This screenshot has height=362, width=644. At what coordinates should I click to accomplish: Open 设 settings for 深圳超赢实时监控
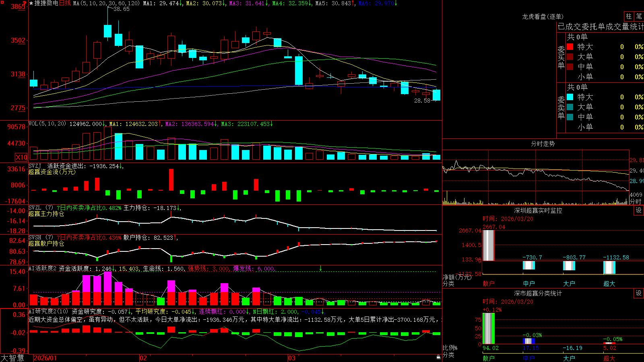(x=639, y=210)
